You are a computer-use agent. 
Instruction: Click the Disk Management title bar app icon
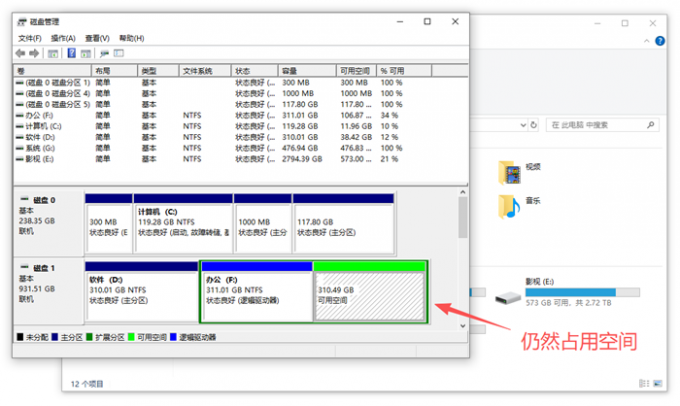pos(22,22)
